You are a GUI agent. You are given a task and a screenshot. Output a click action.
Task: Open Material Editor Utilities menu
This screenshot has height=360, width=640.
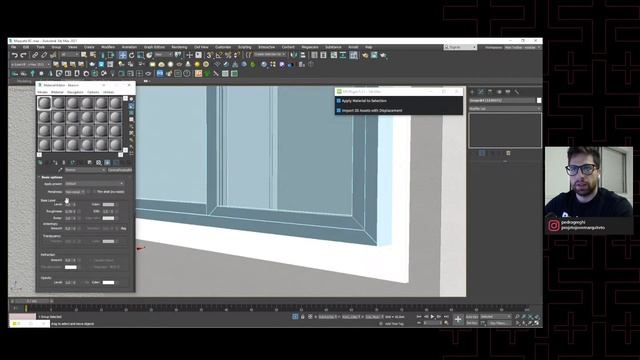point(108,92)
